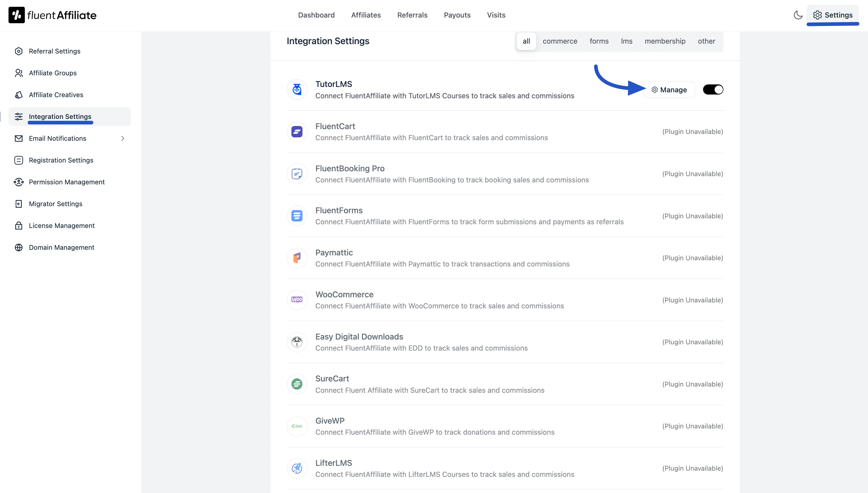Screen dimensions: 868x493
Task: Click the GiveWP integration icon
Action: point(297,426)
